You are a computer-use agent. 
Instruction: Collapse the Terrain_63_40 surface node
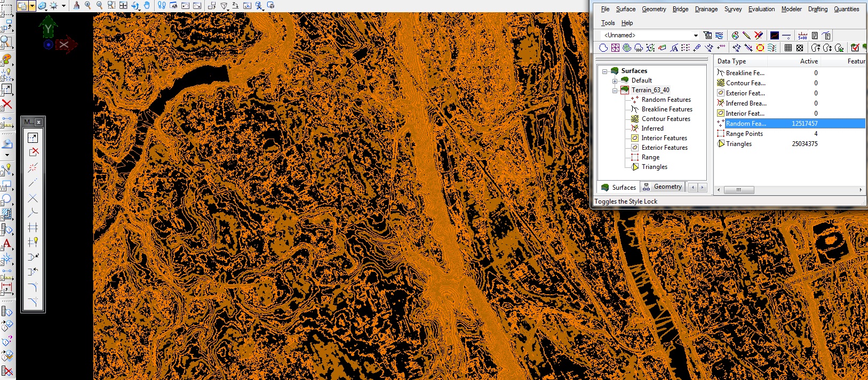click(x=615, y=90)
